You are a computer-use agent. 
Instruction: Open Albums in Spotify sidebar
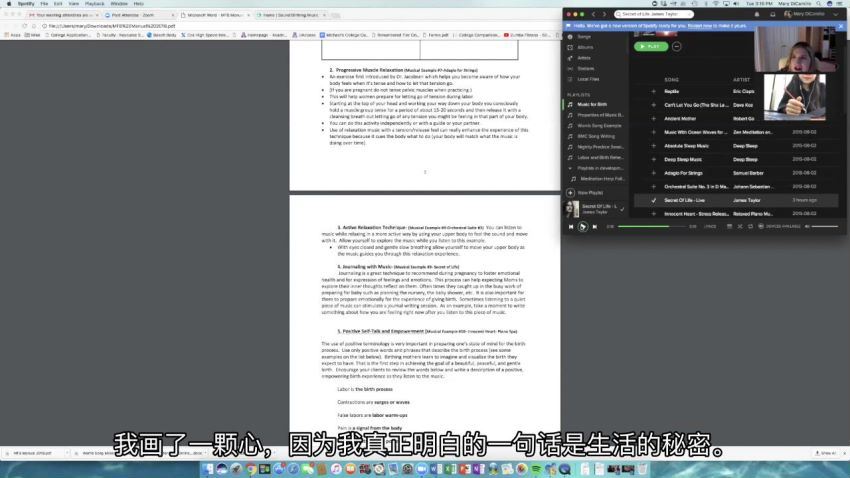pos(585,47)
